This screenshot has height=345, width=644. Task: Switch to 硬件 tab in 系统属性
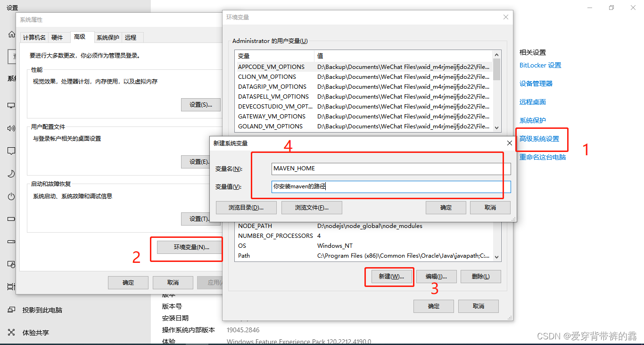pyautogui.click(x=57, y=37)
